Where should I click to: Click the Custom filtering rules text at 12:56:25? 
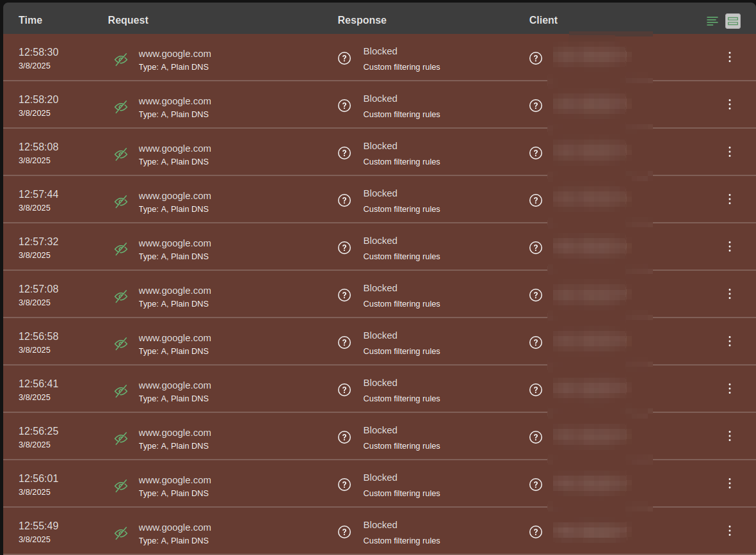(x=401, y=446)
